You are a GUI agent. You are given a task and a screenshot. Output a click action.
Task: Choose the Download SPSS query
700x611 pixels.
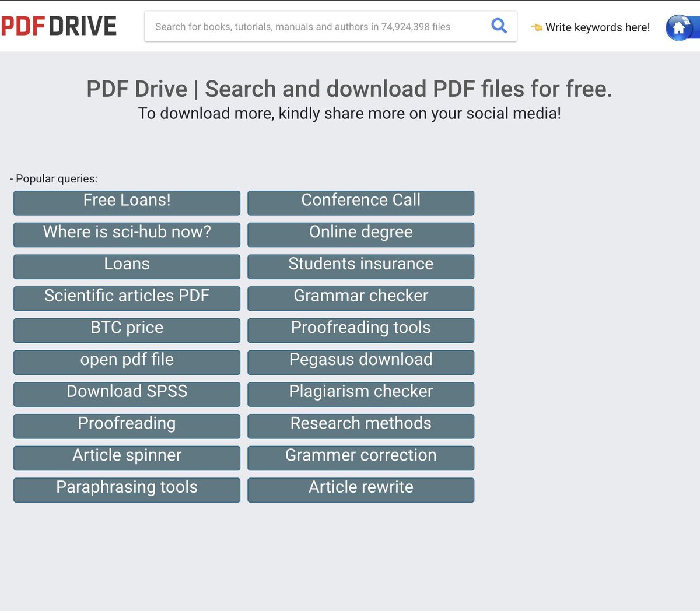[127, 394]
